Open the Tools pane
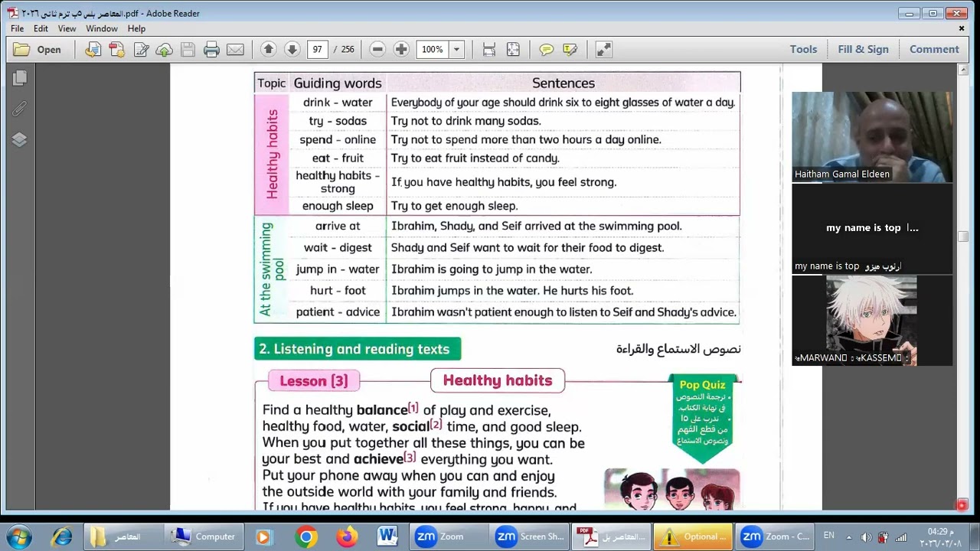The width and height of the screenshot is (980, 551). [803, 49]
